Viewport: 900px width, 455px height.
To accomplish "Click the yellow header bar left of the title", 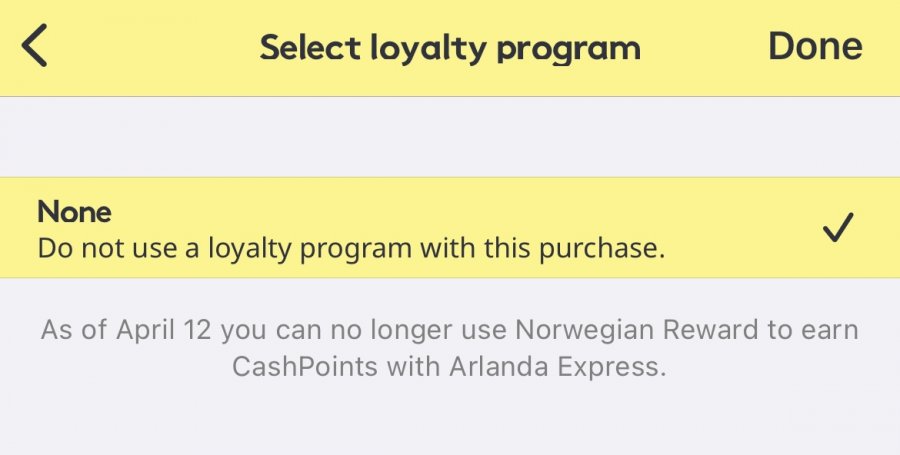I will 150,48.
